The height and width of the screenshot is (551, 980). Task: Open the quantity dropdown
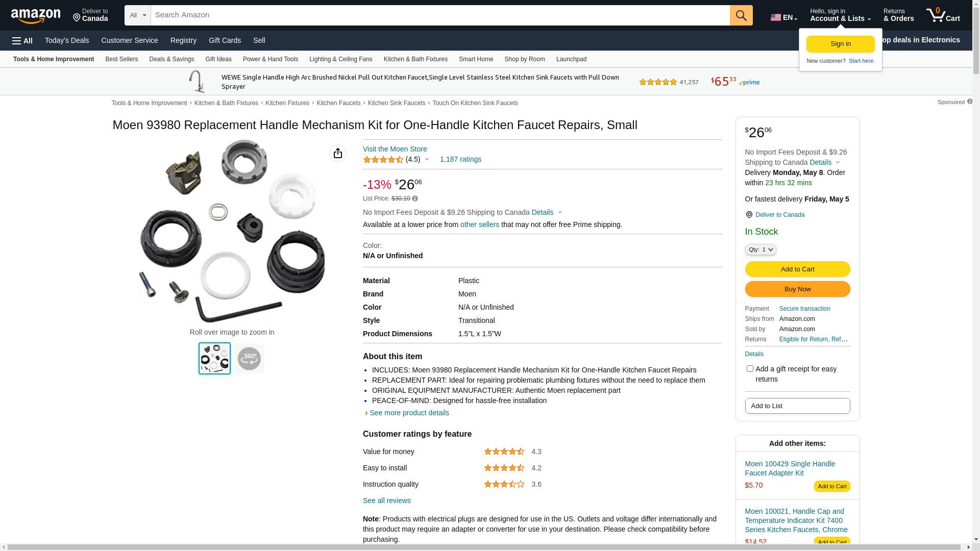coord(760,249)
